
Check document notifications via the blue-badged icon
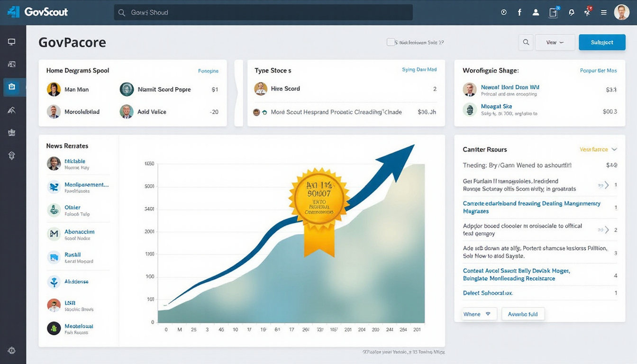click(x=553, y=13)
